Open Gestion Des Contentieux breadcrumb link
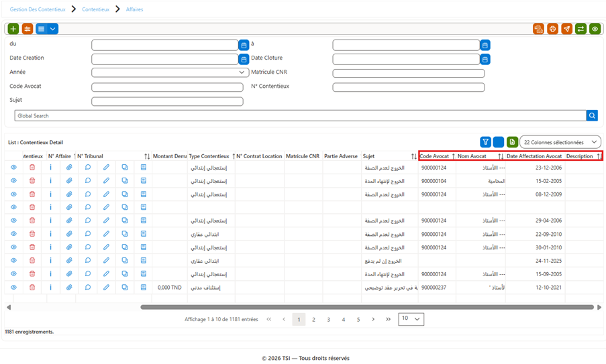Screen dimensions: 606x364 coord(38,9)
